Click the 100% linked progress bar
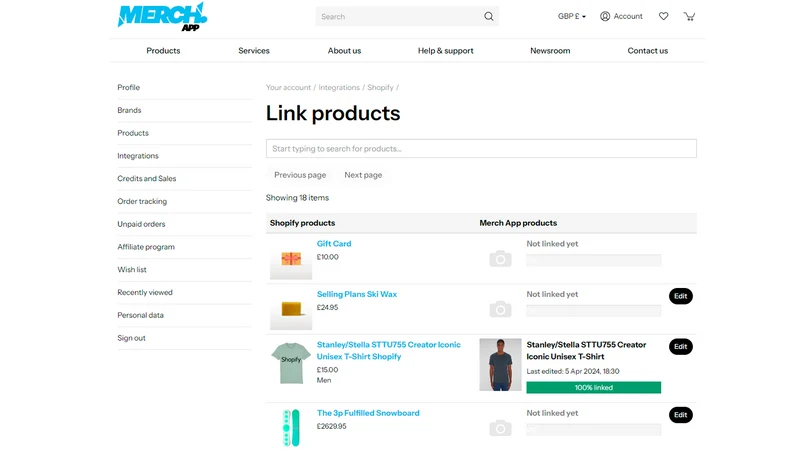The width and height of the screenshot is (800, 450). click(x=593, y=388)
